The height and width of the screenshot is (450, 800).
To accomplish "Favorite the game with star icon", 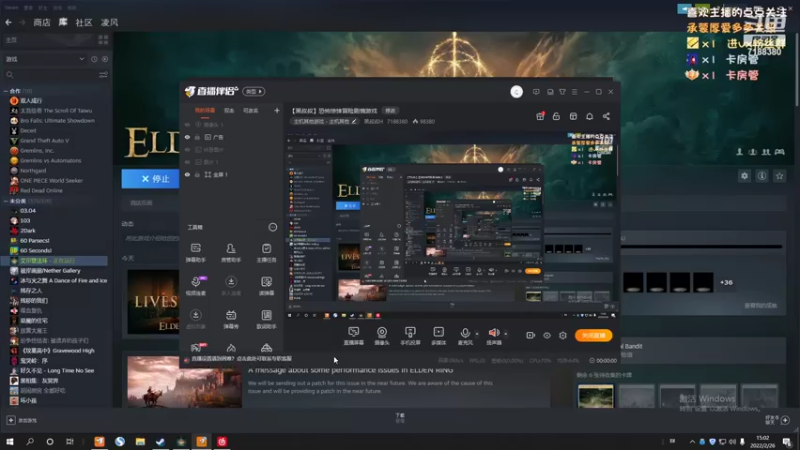I will (779, 176).
